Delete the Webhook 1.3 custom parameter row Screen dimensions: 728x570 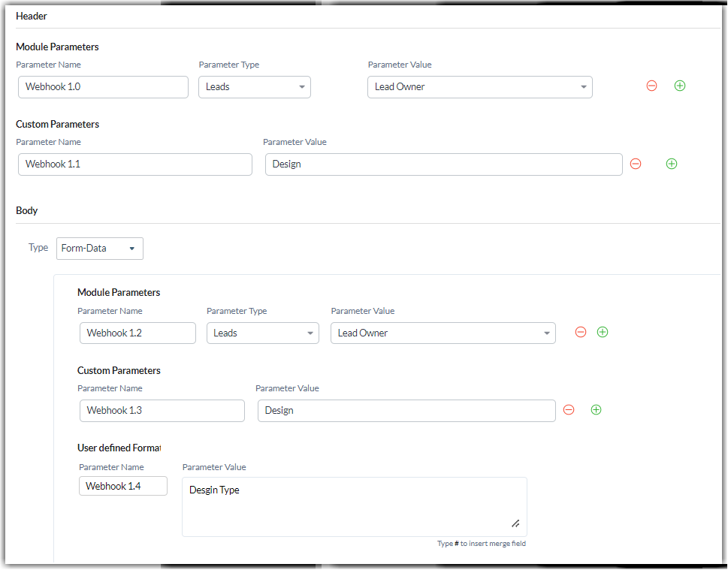point(569,410)
